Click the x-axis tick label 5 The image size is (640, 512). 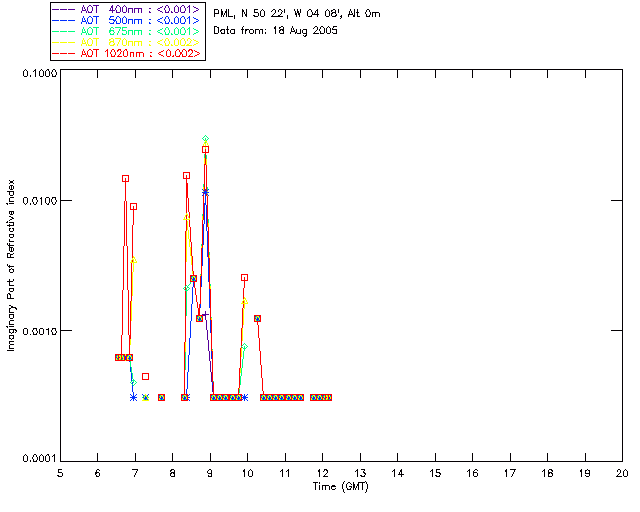click(x=60, y=473)
